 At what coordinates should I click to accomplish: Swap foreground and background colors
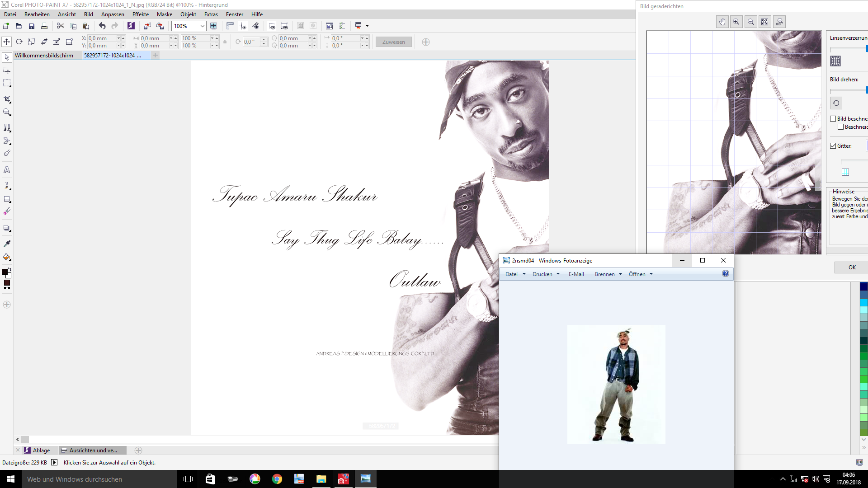coord(9,269)
